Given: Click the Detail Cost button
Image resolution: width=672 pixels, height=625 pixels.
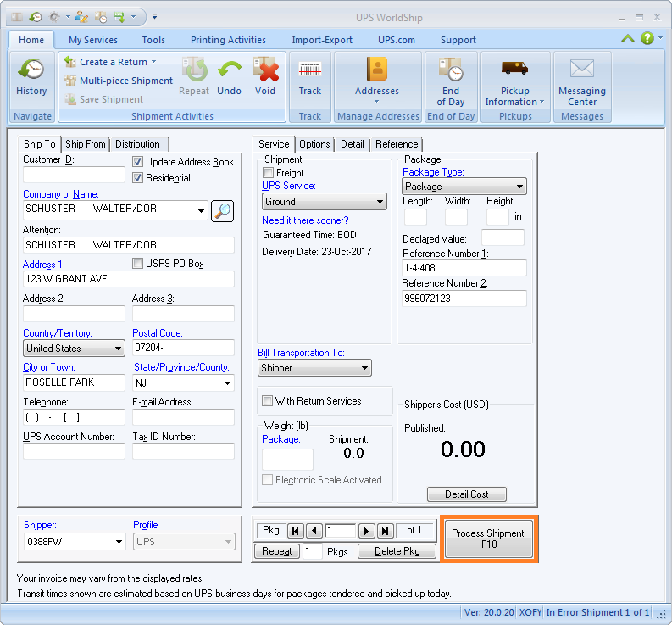Looking at the screenshot, I should pos(467,494).
